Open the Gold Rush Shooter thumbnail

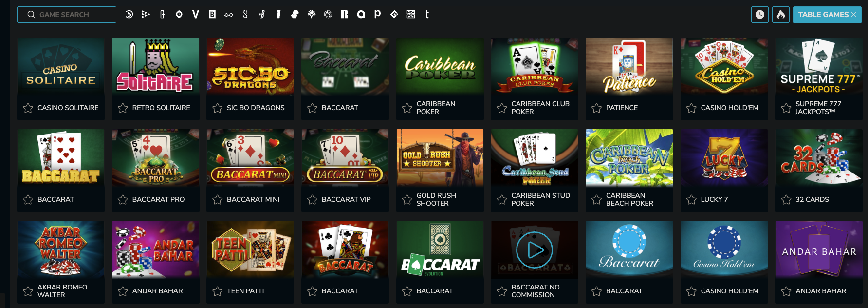click(440, 157)
